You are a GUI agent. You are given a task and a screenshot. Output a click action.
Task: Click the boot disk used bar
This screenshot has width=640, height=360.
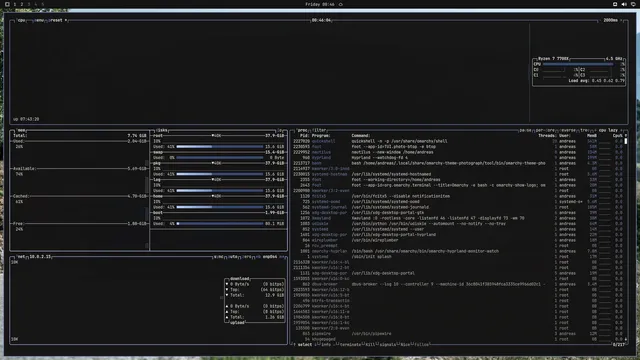(x=220, y=224)
